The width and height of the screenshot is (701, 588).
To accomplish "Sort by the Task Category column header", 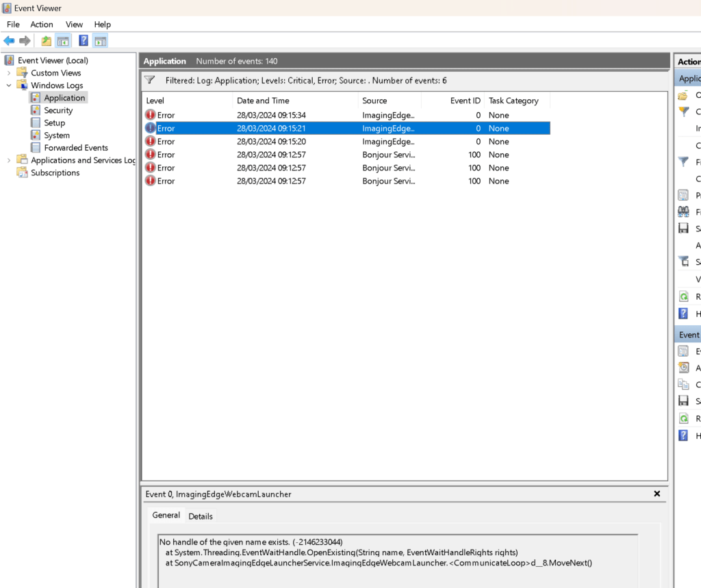I will 518,101.
